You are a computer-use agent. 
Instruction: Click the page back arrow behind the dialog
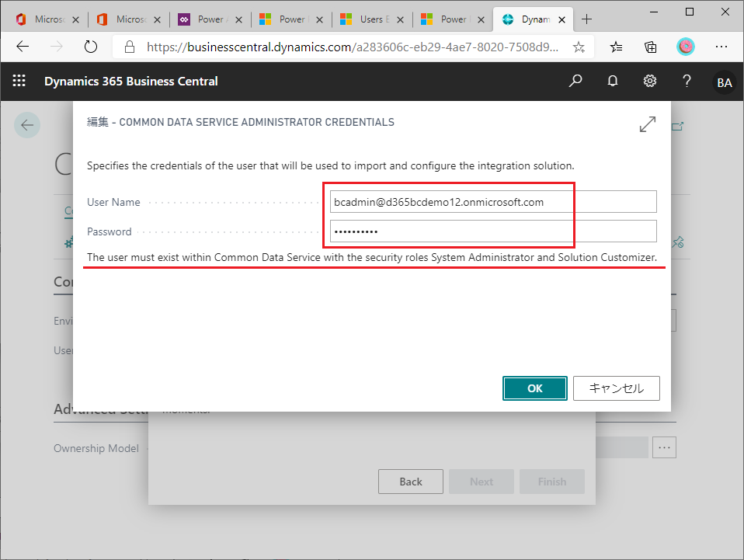point(27,125)
